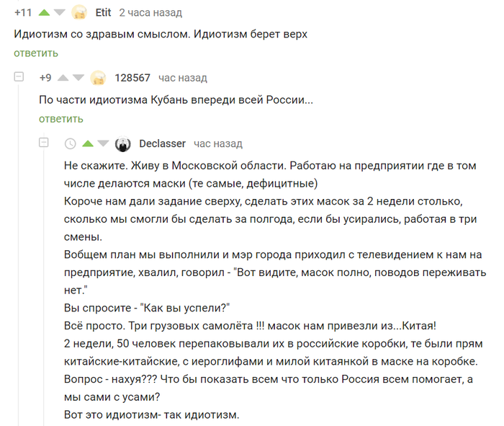Screen dimensions: 504x426
Task: Downvote the comment by user 128567
Action: (78, 78)
